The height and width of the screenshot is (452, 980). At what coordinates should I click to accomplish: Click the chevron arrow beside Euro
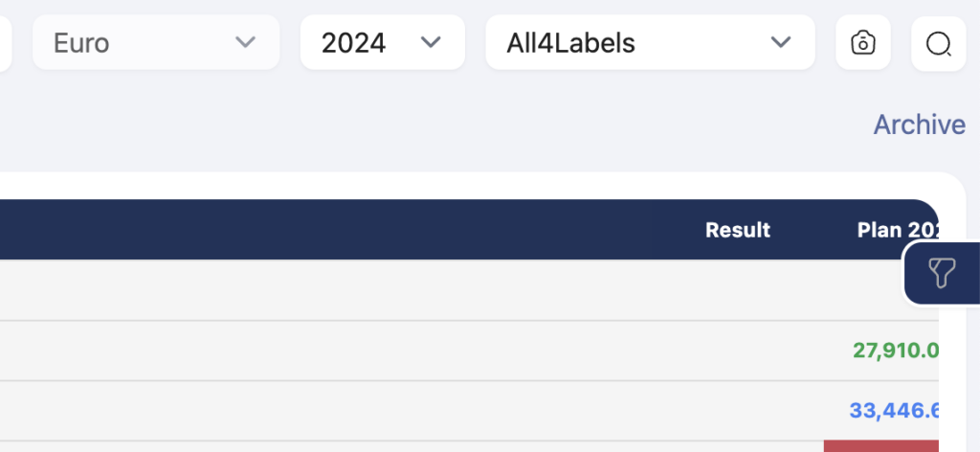[x=245, y=42]
